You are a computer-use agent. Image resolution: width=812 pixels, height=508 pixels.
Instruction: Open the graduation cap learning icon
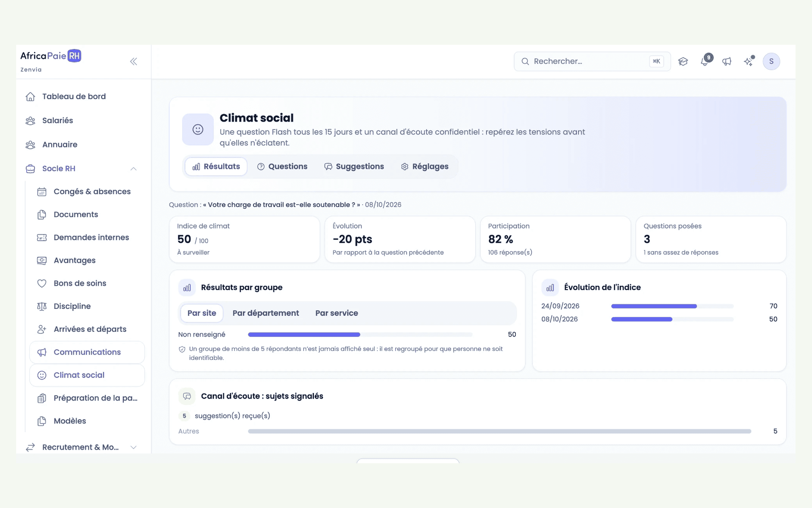pyautogui.click(x=683, y=62)
